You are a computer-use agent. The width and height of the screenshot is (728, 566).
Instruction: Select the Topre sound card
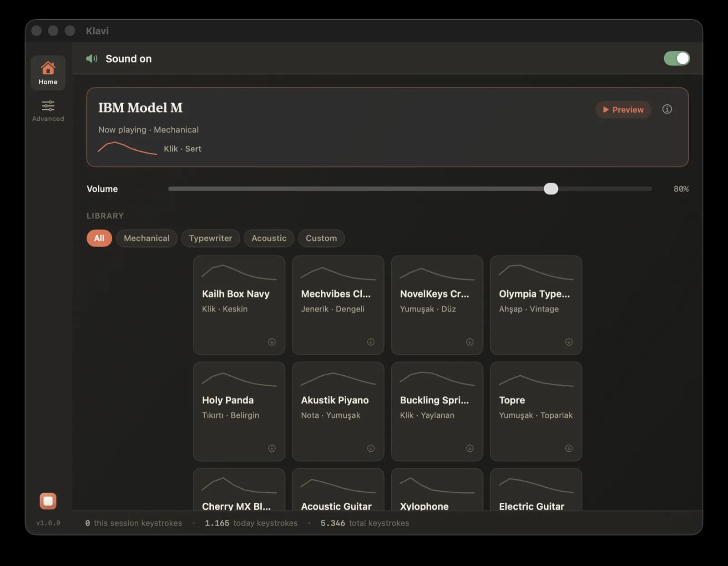tap(536, 412)
